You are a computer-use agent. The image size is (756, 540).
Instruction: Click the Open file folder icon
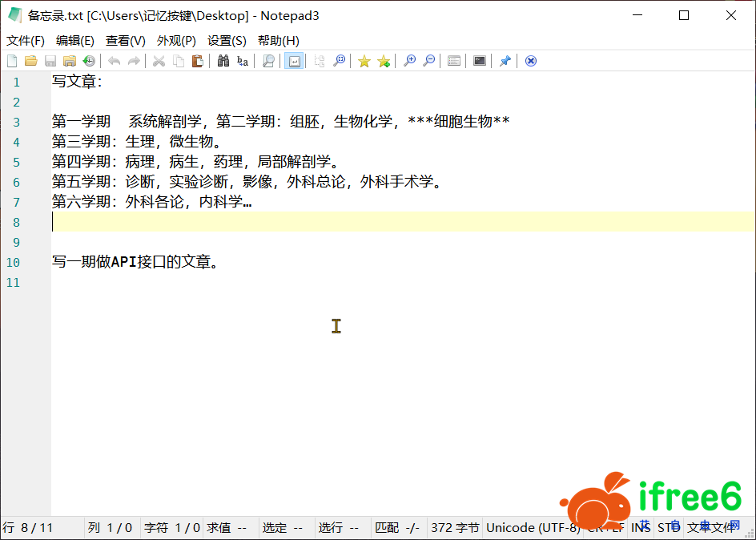pos(31,61)
